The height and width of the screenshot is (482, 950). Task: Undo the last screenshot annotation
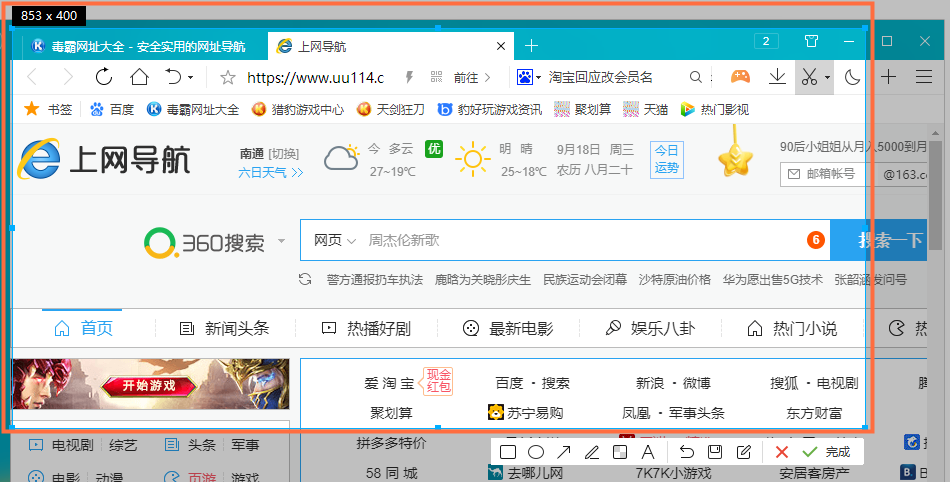[x=687, y=452]
